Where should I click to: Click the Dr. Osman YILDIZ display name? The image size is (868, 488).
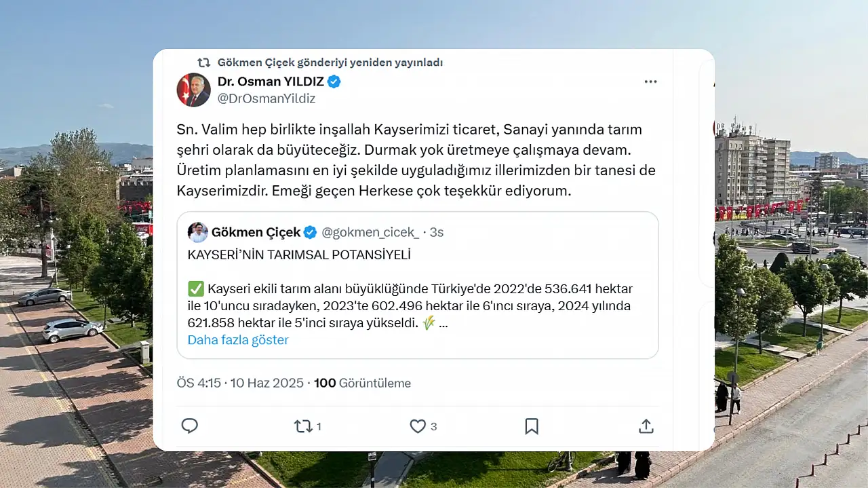tap(271, 82)
